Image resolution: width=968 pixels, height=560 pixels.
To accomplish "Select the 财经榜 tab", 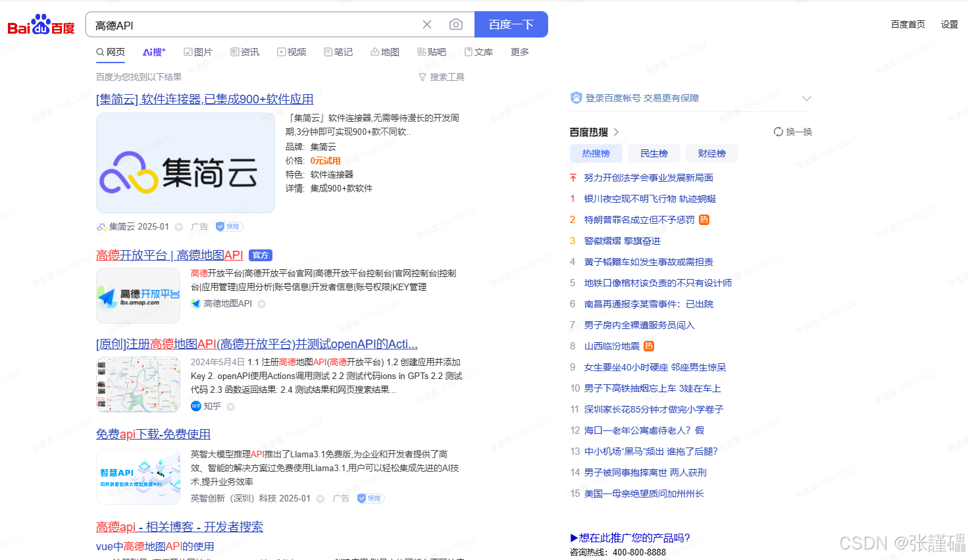I will click(x=712, y=153).
